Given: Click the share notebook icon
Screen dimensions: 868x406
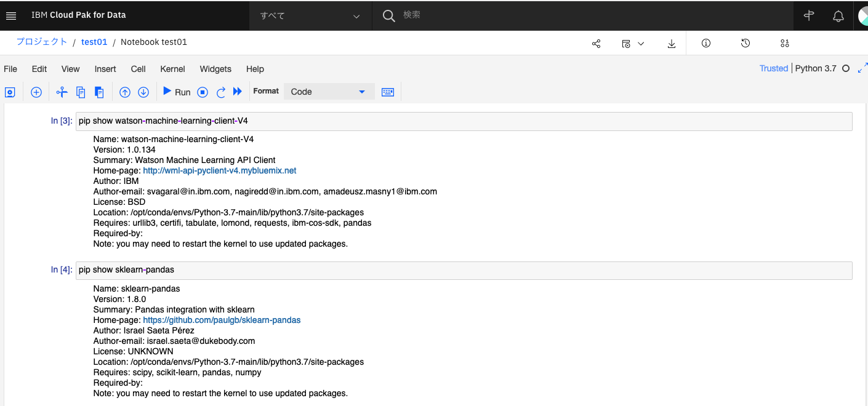Looking at the screenshot, I should click(x=596, y=44).
